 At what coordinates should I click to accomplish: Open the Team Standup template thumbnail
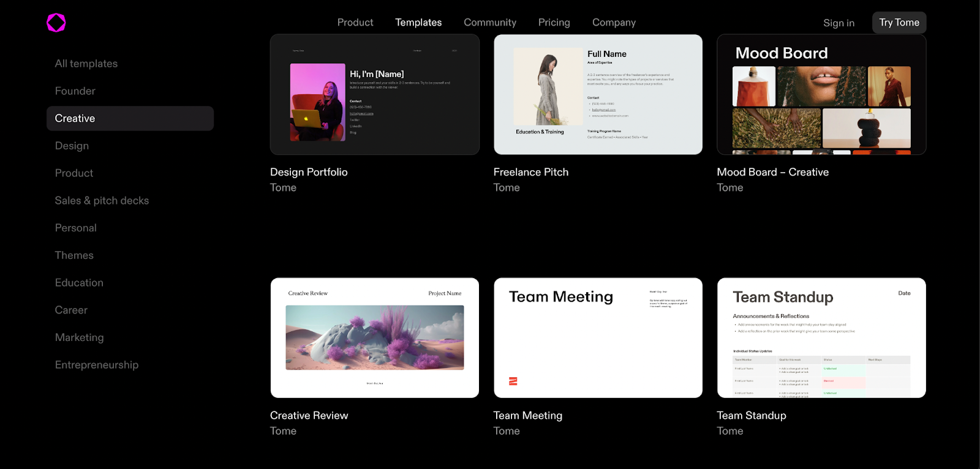click(821, 338)
